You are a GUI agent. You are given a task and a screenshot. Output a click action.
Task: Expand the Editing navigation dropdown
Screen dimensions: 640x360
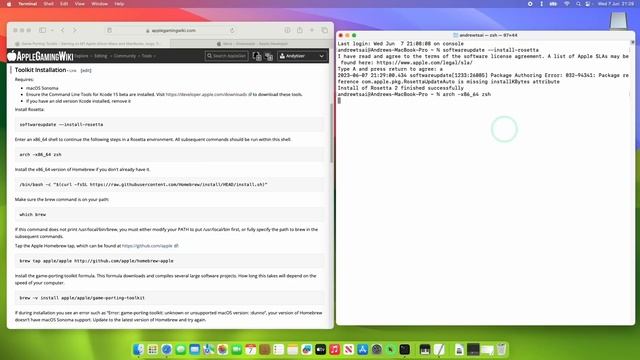pyautogui.click(x=102, y=56)
